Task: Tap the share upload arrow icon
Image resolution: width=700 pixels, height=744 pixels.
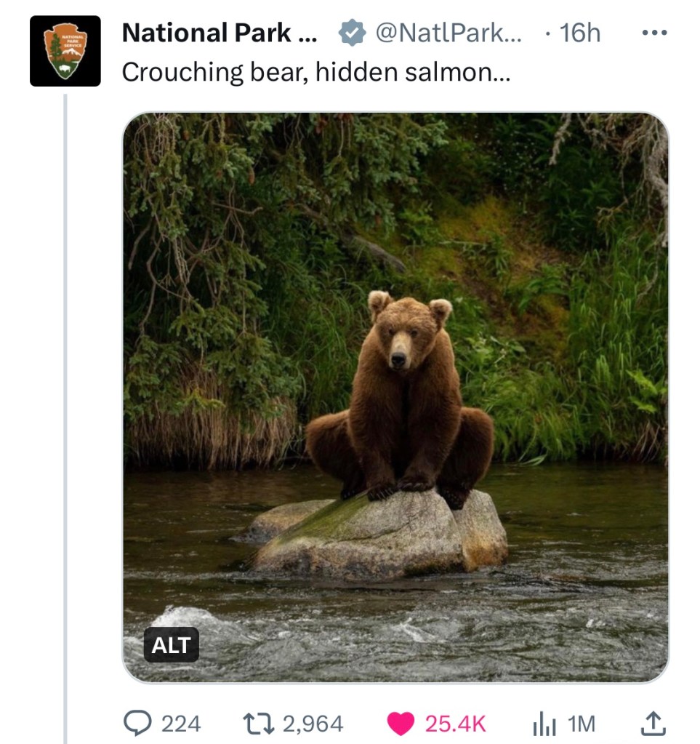Action: click(x=652, y=723)
